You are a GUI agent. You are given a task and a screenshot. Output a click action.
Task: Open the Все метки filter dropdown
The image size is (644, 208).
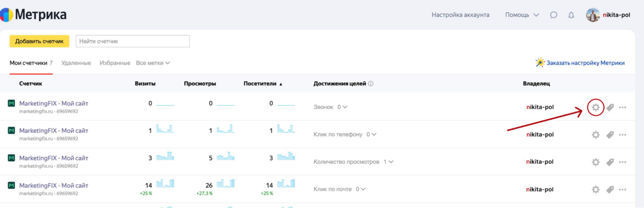(x=153, y=63)
